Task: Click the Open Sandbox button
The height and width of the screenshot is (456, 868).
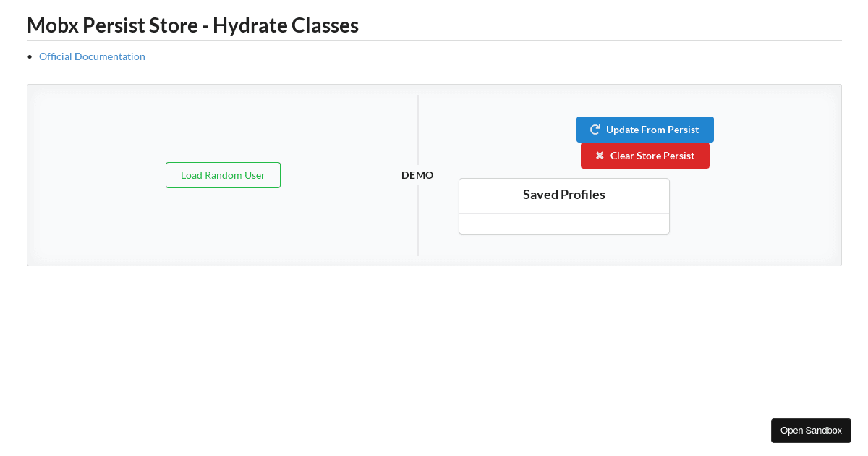Action: pyautogui.click(x=811, y=430)
